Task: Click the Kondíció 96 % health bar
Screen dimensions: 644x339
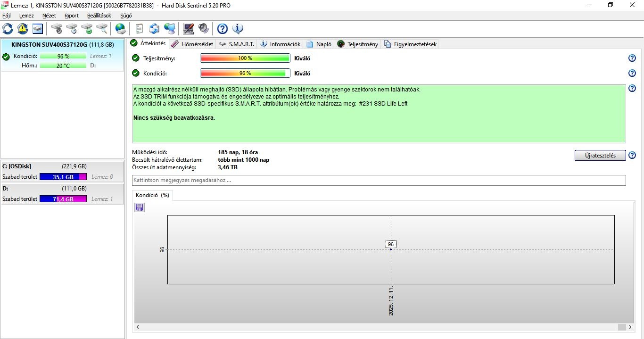Action: pyautogui.click(x=245, y=73)
